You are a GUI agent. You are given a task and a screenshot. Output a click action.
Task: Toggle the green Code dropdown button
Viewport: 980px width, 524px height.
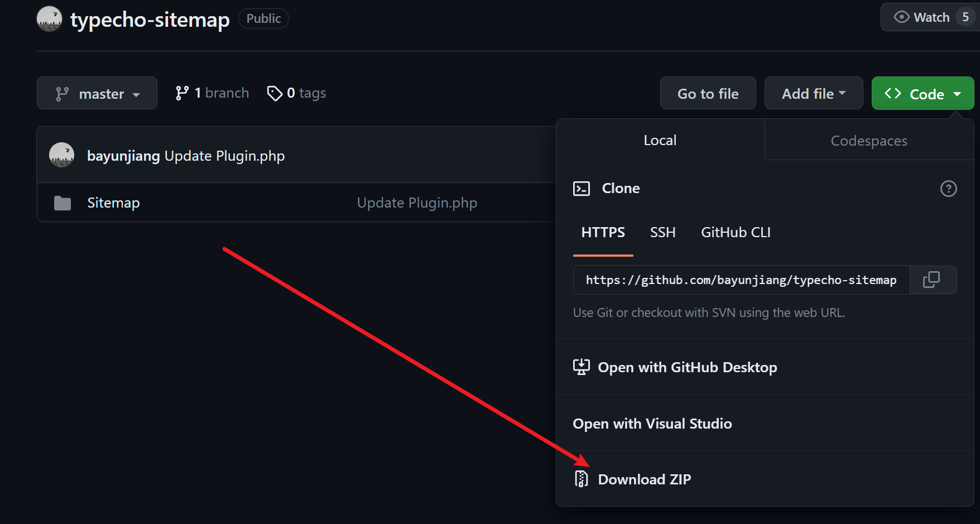[x=923, y=93]
